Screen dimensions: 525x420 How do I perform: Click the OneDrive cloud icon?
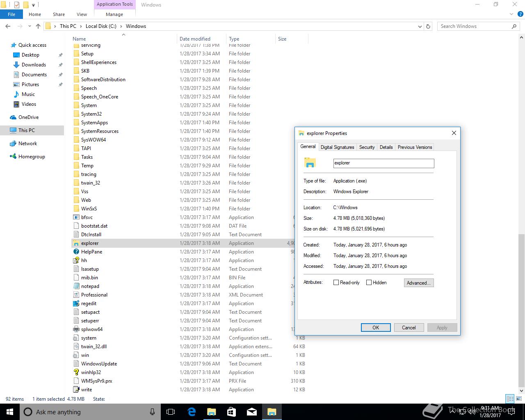point(13,117)
